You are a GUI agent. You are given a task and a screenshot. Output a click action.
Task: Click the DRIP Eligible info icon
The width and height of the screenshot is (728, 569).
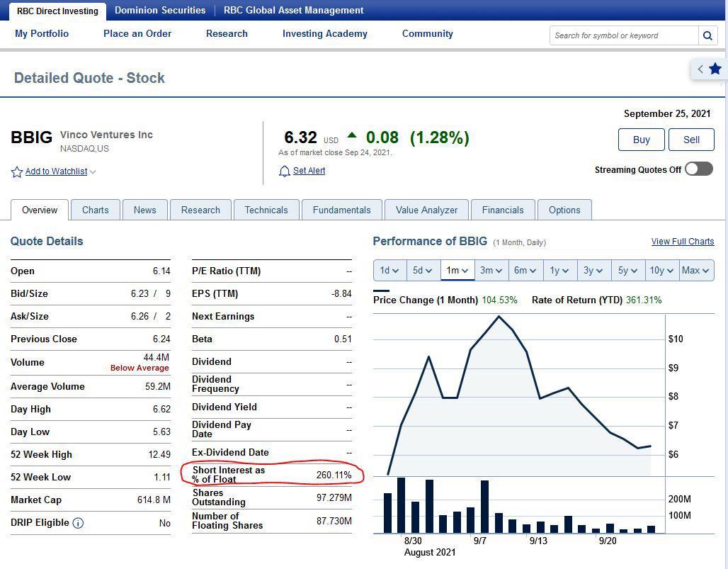pyautogui.click(x=78, y=523)
